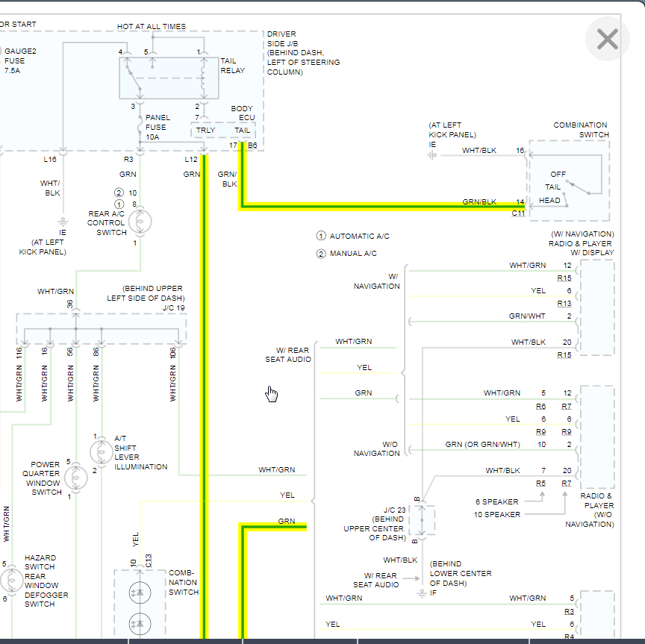Click the 'GRN/WHT' wire label
The height and width of the screenshot is (644, 645).
click(x=527, y=316)
